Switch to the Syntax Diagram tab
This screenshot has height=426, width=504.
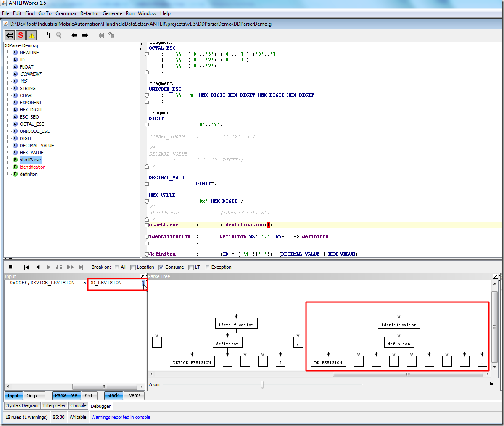point(22,405)
